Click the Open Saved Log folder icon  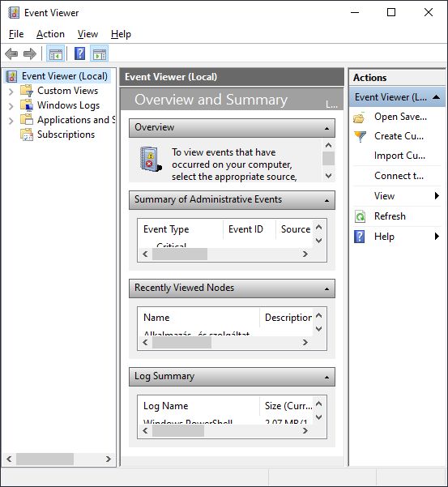[360, 117]
